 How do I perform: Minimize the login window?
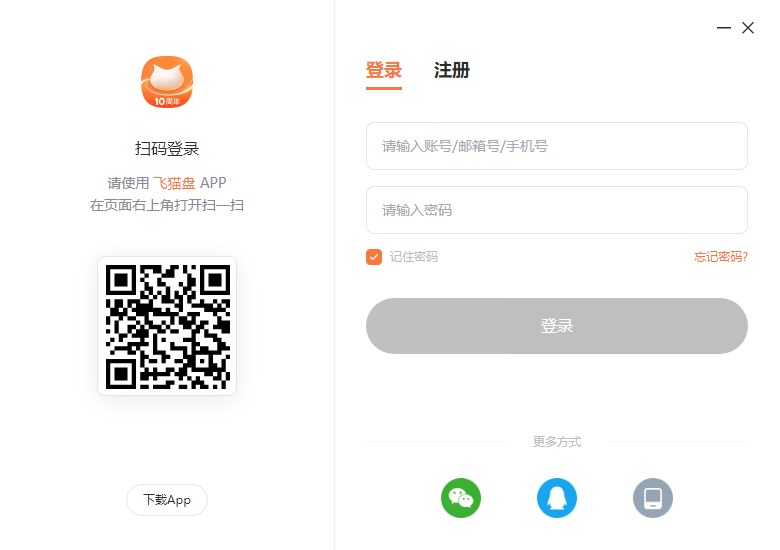point(723,28)
